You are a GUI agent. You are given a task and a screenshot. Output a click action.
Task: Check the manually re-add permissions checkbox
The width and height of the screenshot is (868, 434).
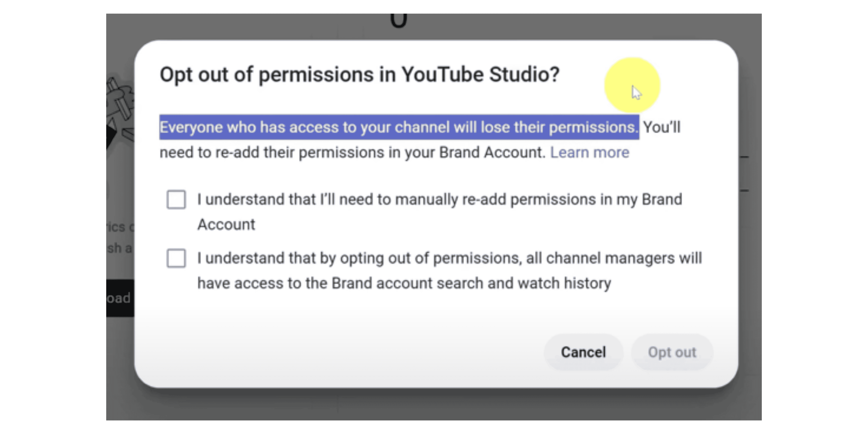click(x=176, y=199)
